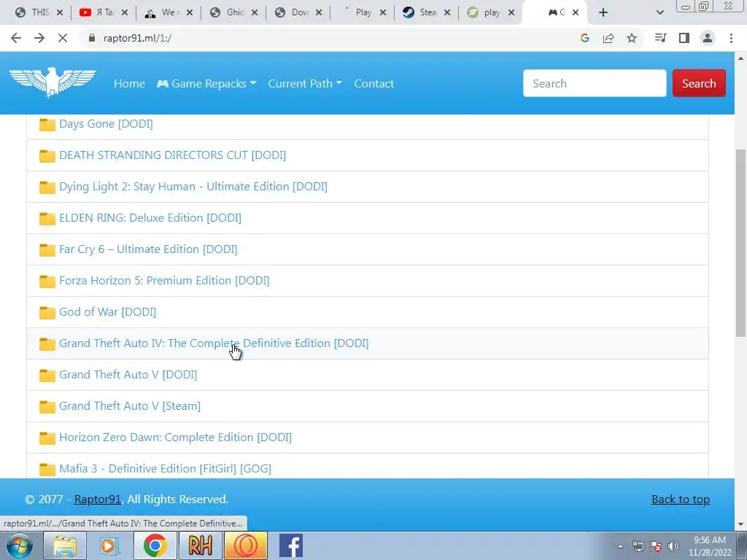
Task: Click folder icon beside Grand Theft Auto V [DODI]
Action: click(x=47, y=376)
